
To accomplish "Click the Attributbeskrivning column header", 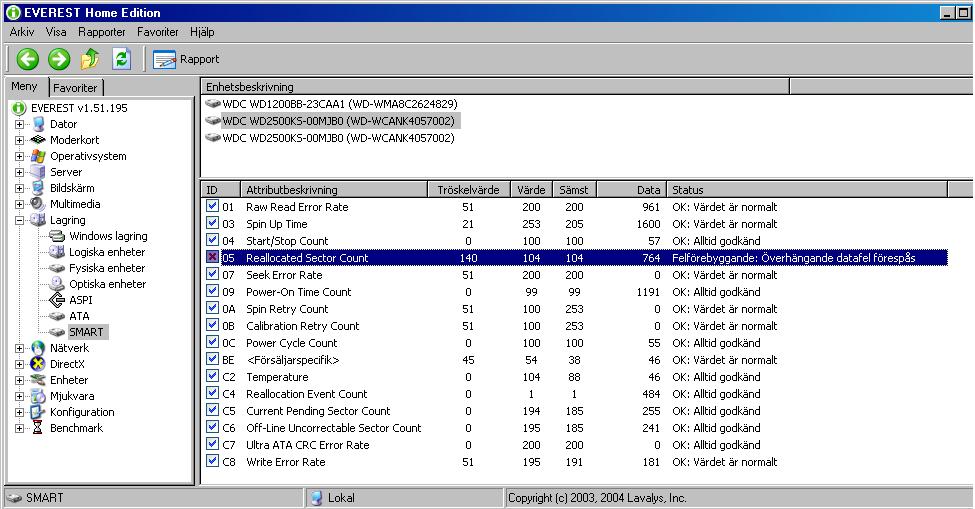I will [334, 190].
